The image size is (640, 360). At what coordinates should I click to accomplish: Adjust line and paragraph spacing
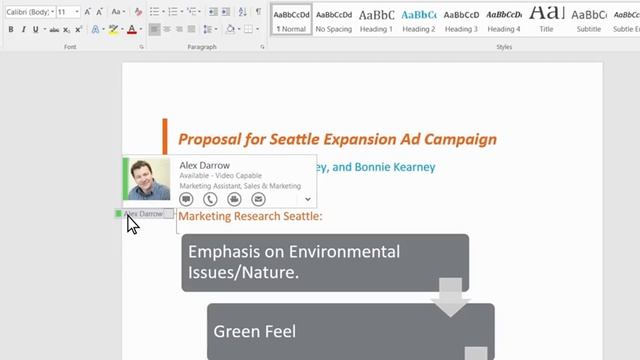[208, 29]
